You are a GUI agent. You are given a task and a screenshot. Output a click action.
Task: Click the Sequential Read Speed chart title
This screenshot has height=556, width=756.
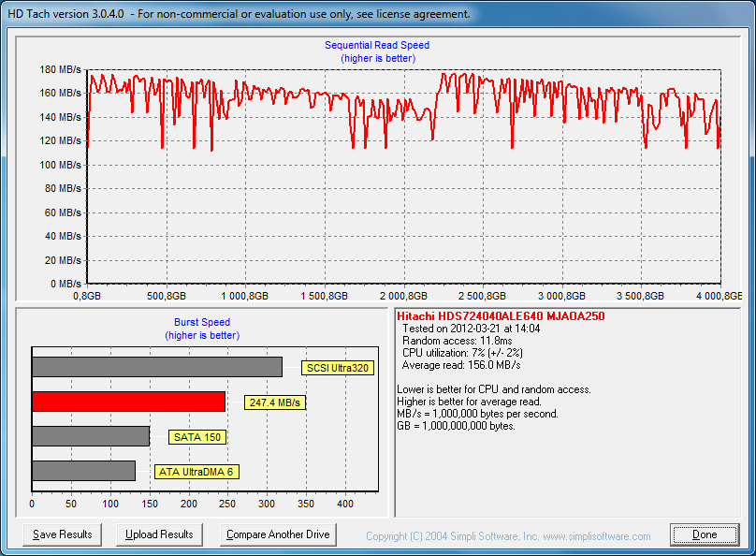(377, 45)
